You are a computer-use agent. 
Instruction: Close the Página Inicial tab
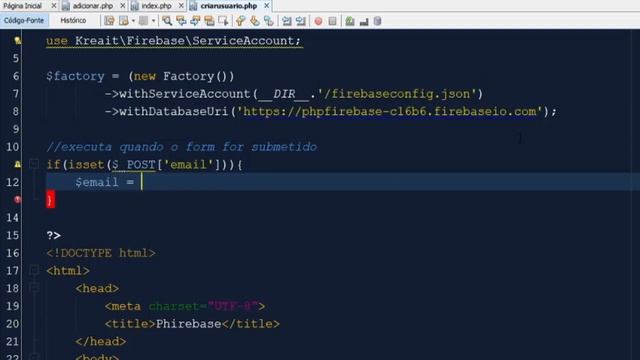53,6
